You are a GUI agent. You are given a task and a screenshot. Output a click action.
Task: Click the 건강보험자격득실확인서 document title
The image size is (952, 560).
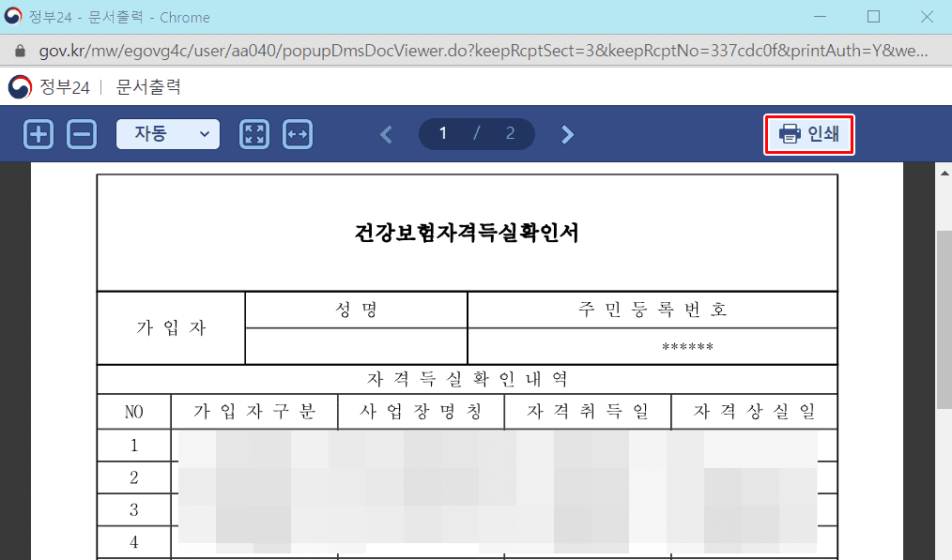(467, 233)
